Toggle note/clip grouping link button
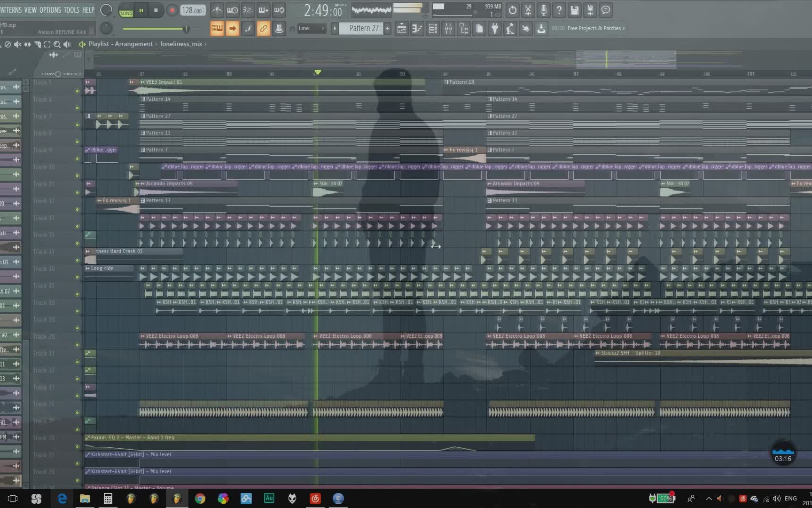 point(263,29)
